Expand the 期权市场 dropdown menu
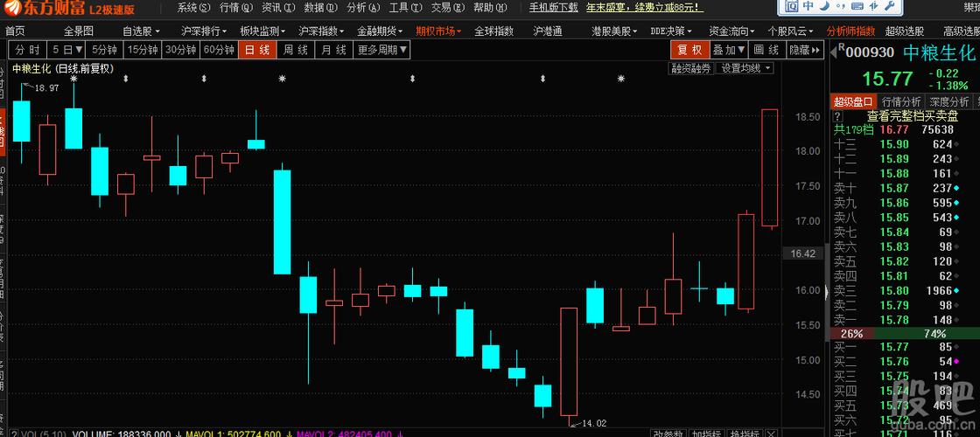 pos(438,31)
